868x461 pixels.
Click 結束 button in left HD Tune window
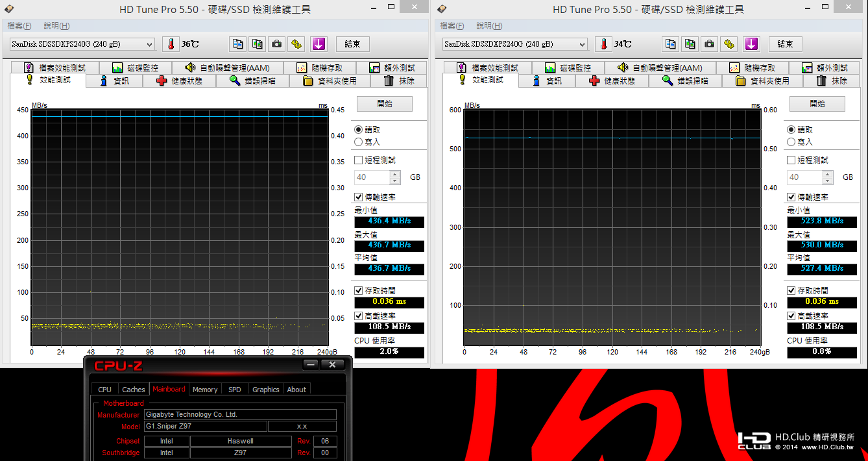[353, 44]
